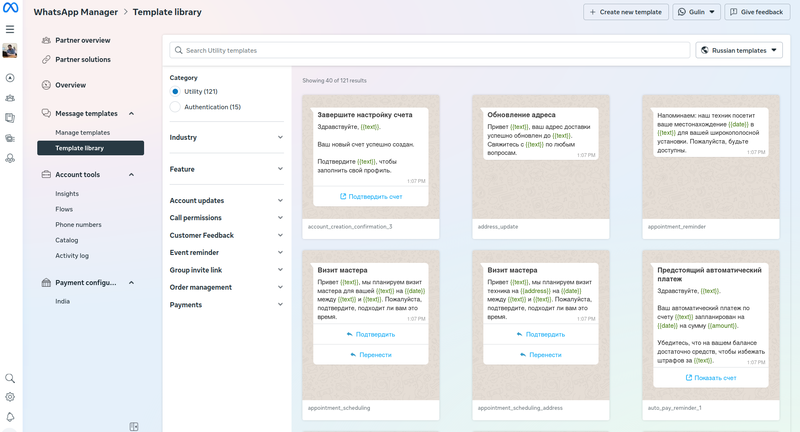Open Flows in sidebar
This screenshot has width=800, height=432.
pyautogui.click(x=64, y=209)
